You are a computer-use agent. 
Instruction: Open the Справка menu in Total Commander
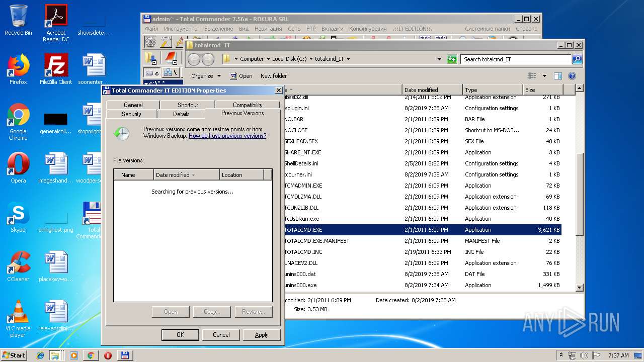coord(527,29)
